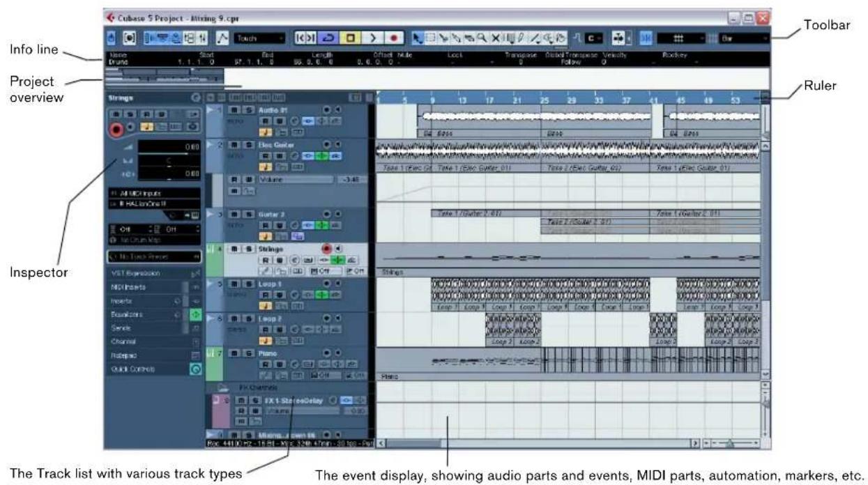
Task: Select the Object Selection arrow tool
Action: point(418,38)
